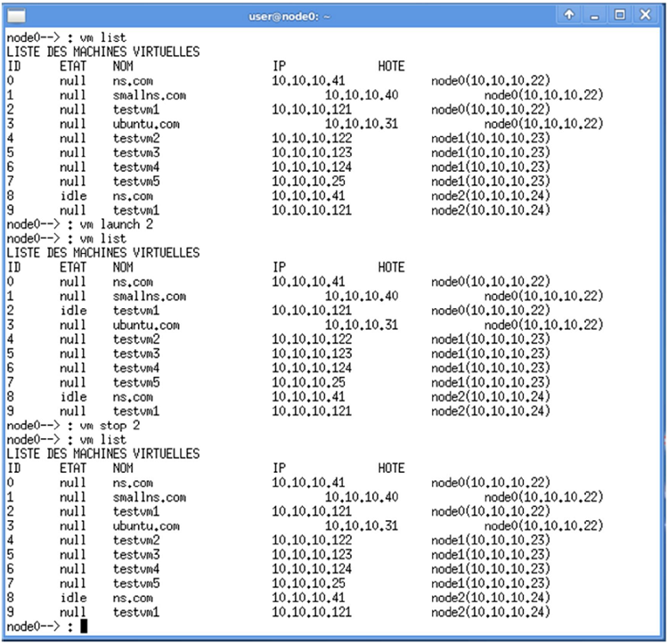The width and height of the screenshot is (668, 644).
Task: Click the shade (up arrow) title bar button
Action: pos(571,15)
